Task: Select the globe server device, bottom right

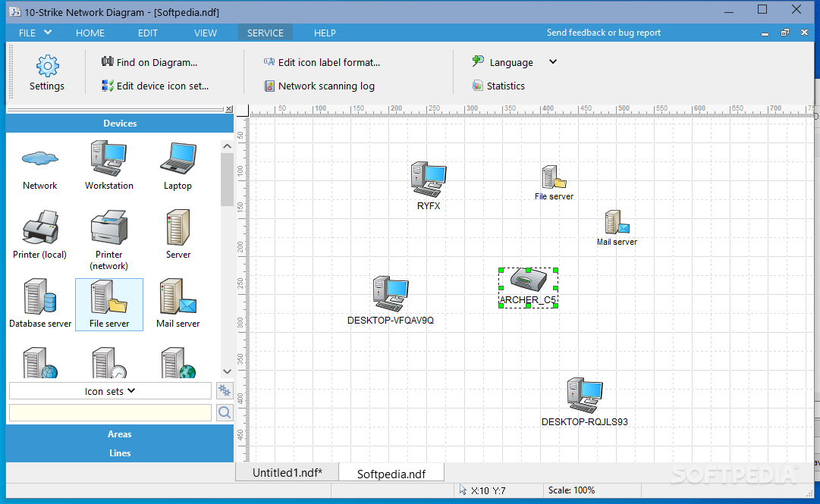Action: pos(178,363)
